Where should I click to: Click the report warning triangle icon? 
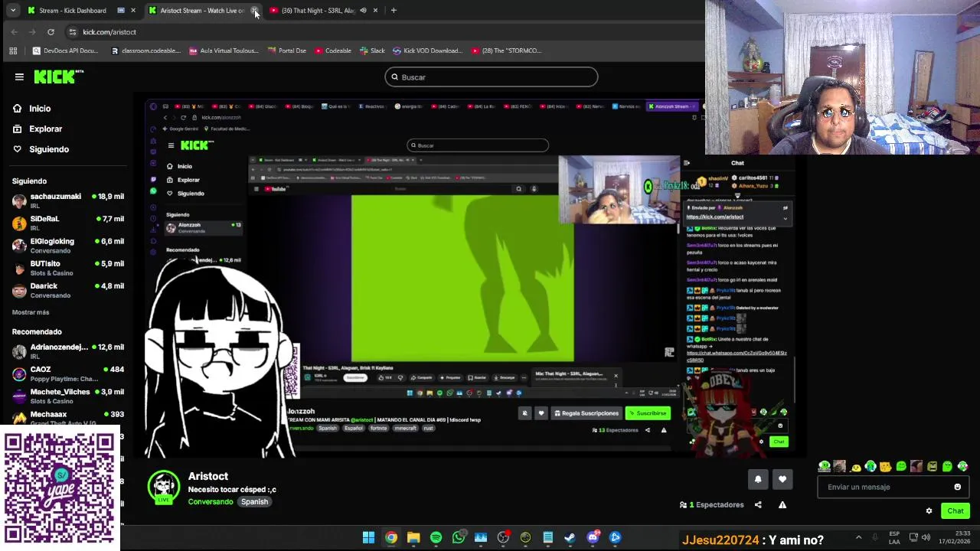782,505
